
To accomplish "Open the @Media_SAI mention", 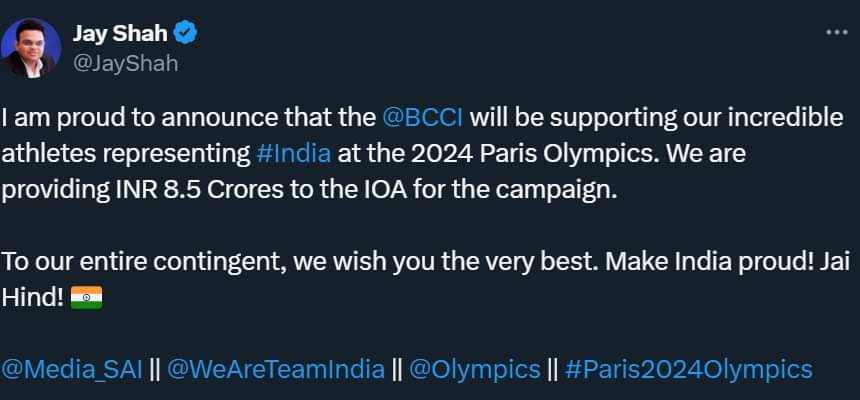I will (x=73, y=369).
